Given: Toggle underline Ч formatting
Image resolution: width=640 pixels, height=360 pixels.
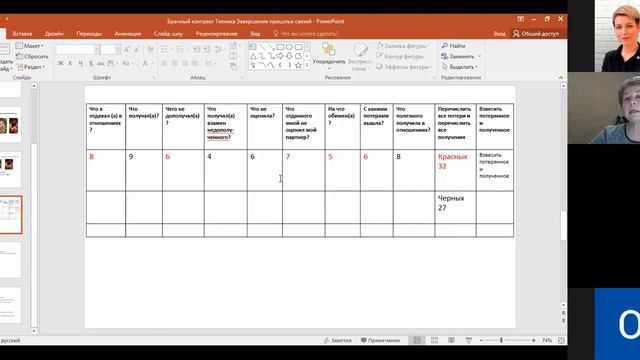Looking at the screenshot, I should 80,63.
